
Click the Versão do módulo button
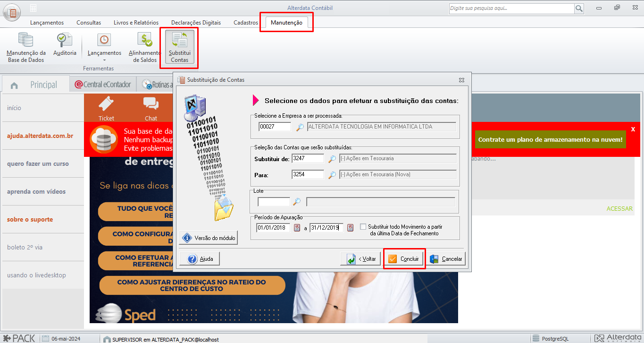[209, 238]
